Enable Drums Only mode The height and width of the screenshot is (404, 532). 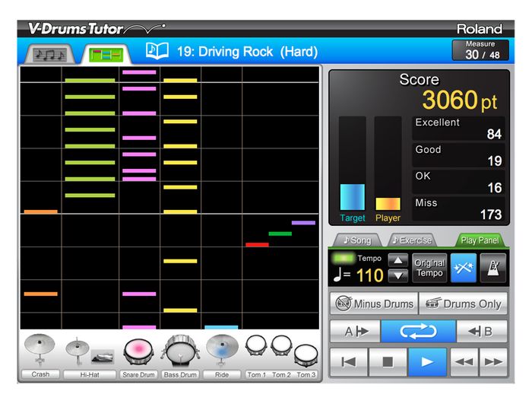coord(463,304)
